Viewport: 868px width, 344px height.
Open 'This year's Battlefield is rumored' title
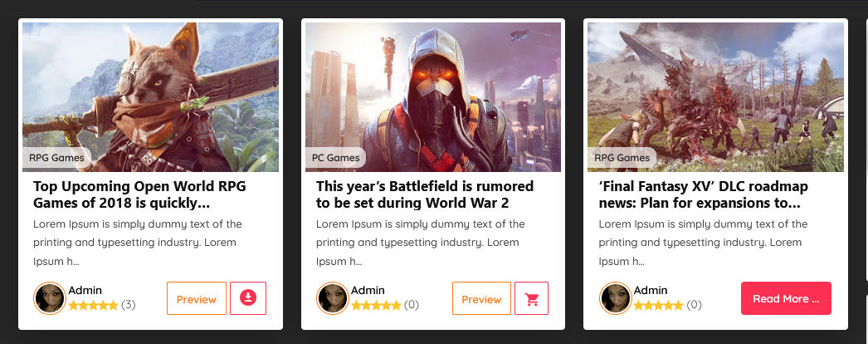click(425, 194)
